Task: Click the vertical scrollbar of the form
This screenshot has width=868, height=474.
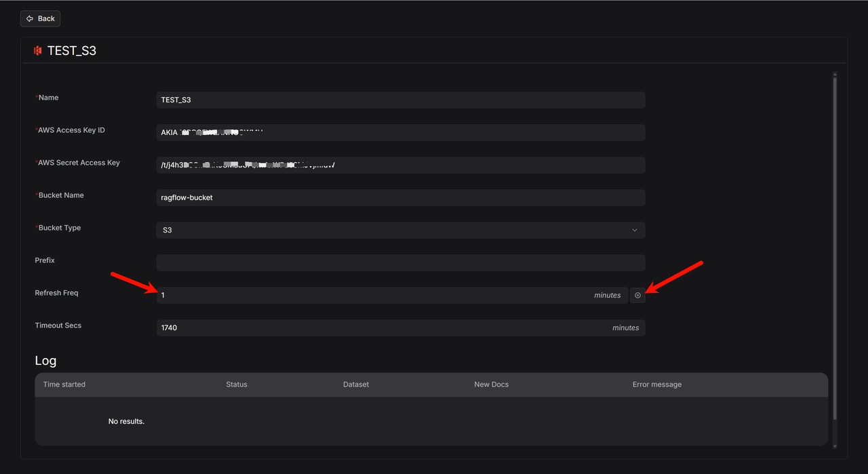Action: 835,248
